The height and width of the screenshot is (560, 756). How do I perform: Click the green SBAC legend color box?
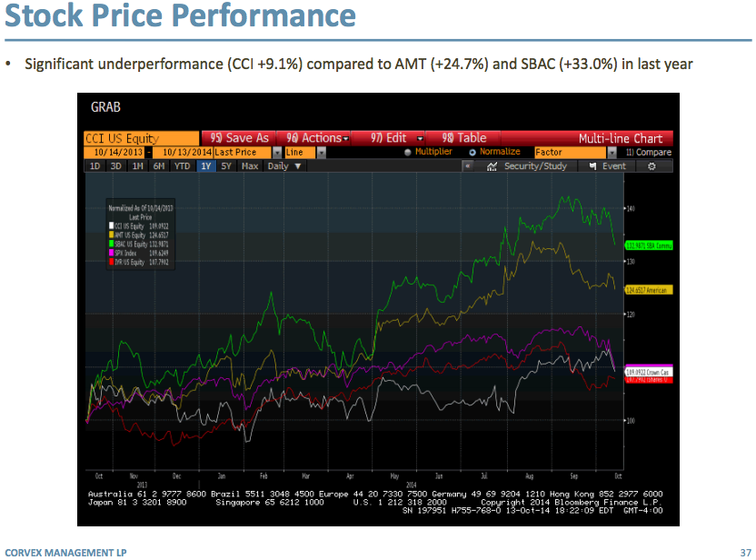(112, 244)
